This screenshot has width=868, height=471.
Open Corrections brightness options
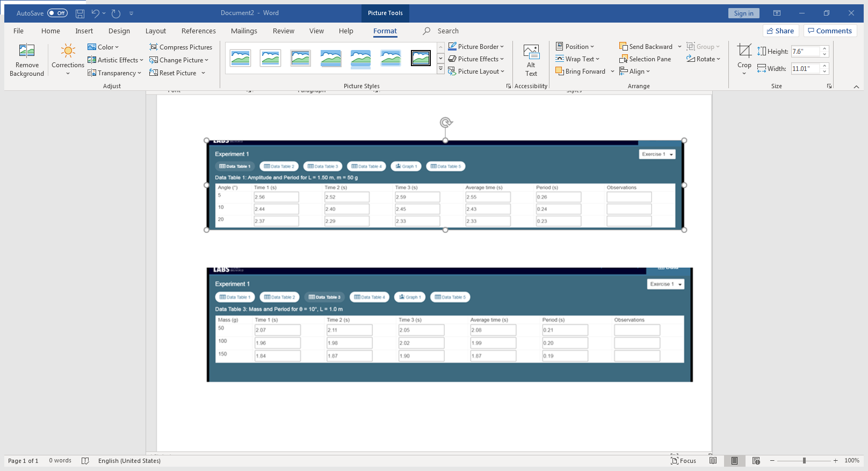tap(68, 60)
